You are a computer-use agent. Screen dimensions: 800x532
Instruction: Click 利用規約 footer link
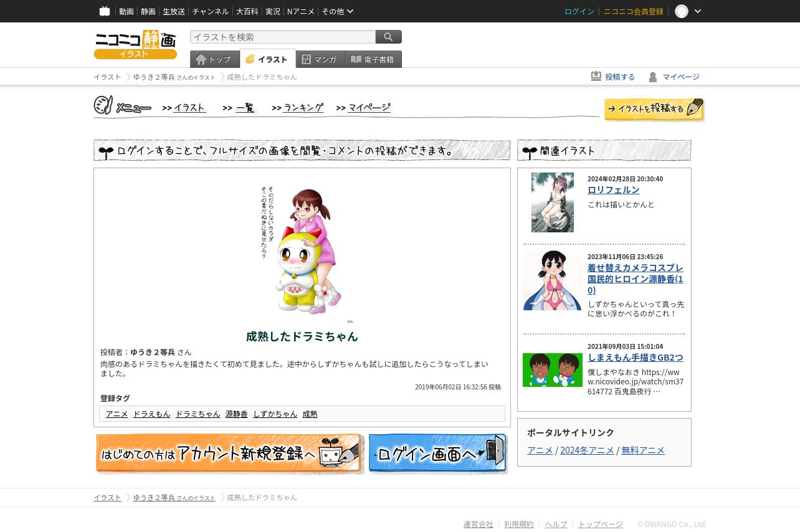(x=519, y=525)
